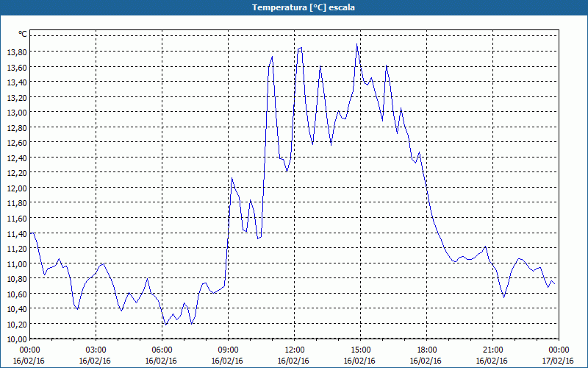
Task: Click the 16/02/16 date under 00:00
Action: [x=29, y=361]
